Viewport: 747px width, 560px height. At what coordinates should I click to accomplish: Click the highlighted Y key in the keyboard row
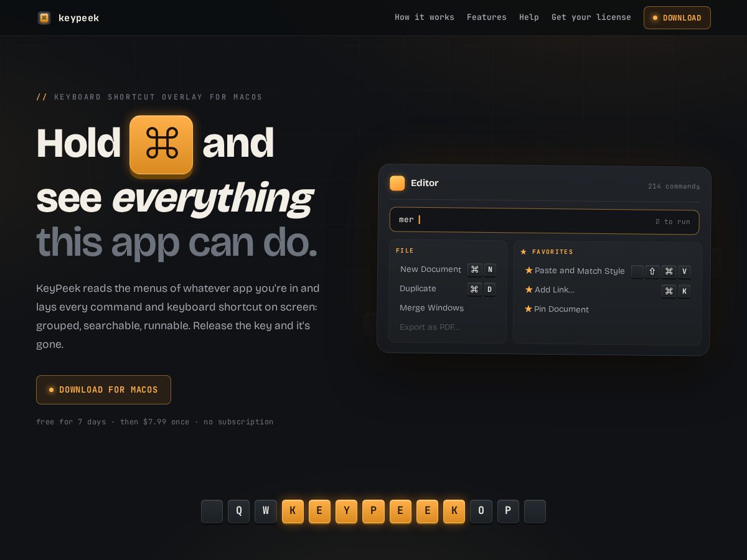point(347,511)
